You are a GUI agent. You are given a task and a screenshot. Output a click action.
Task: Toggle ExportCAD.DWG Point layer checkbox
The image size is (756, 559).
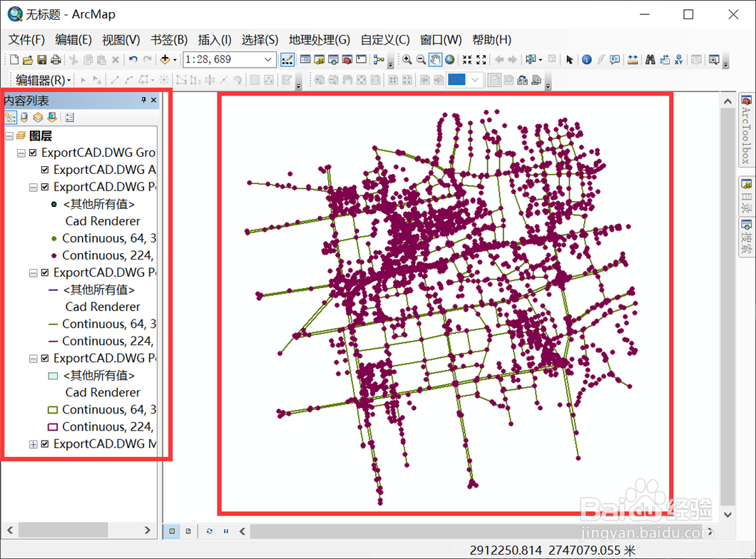pyautogui.click(x=45, y=187)
